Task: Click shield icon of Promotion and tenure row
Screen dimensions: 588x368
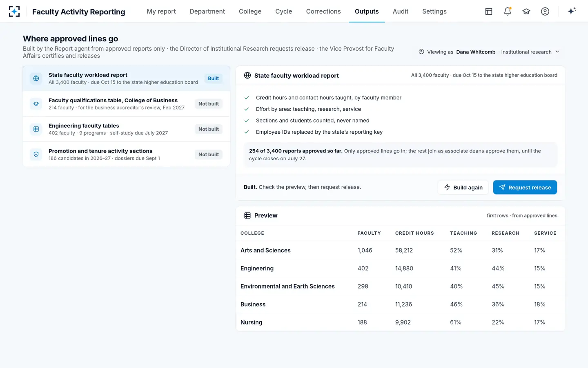Action: [36, 155]
